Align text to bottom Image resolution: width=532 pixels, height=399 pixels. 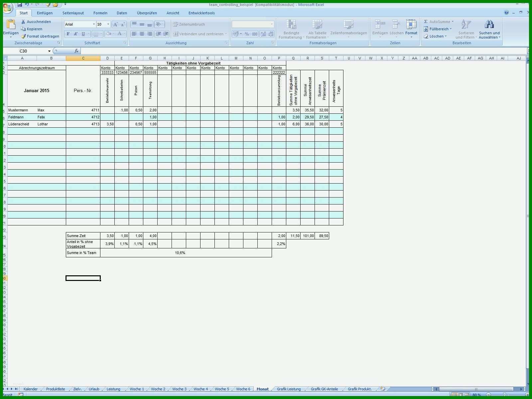click(150, 24)
